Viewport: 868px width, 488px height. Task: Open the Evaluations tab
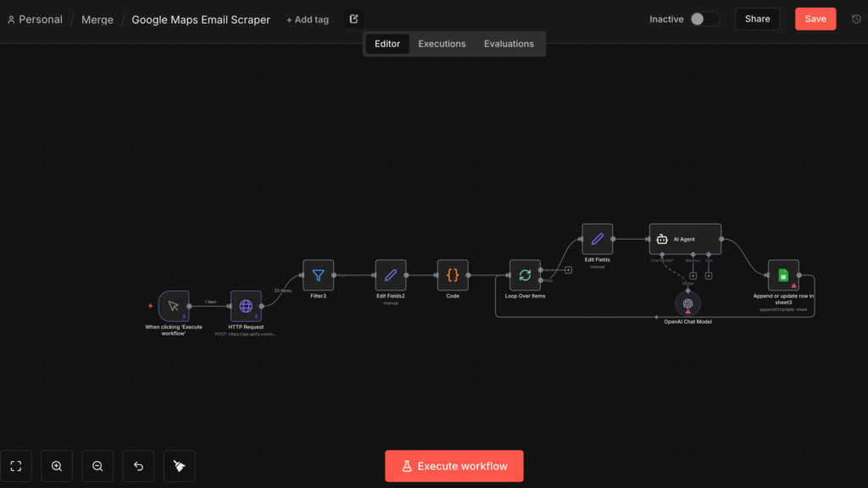[x=509, y=44]
